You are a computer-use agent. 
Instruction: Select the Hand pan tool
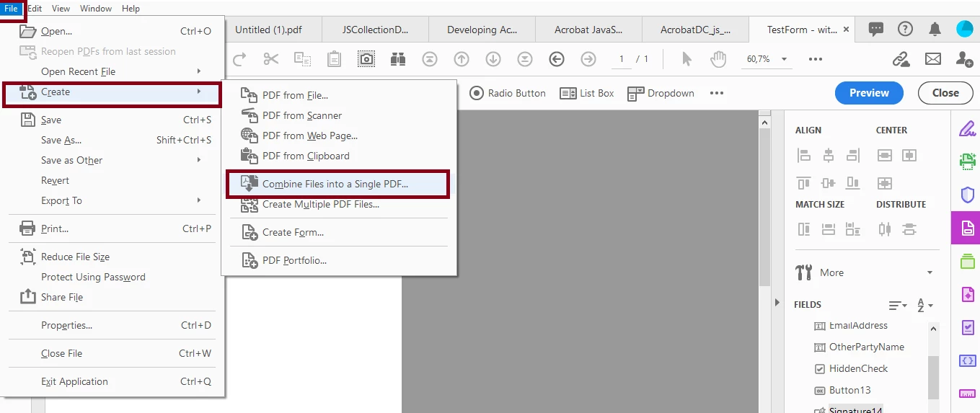[x=718, y=59]
